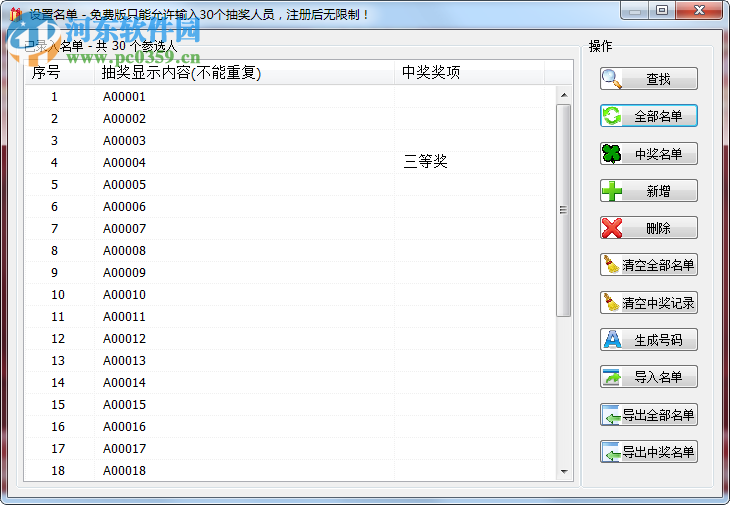
Task: View winners with 中奖名单 button
Action: [x=649, y=154]
